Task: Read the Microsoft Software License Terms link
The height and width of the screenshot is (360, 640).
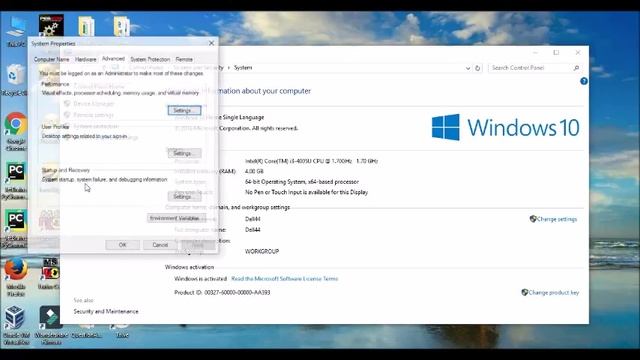Action: pyautogui.click(x=284, y=279)
